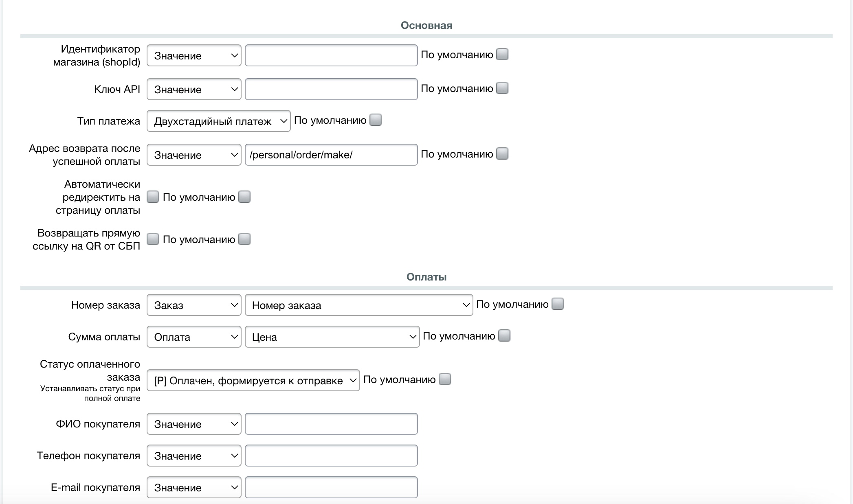
Task: Expand the Заказ source dropdown
Action: click(194, 305)
